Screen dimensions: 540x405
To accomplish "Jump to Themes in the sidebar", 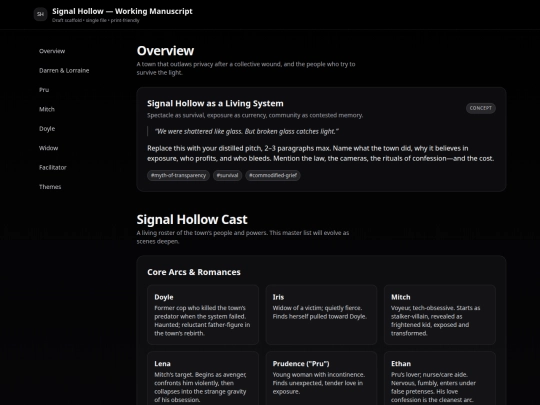I will coord(50,187).
